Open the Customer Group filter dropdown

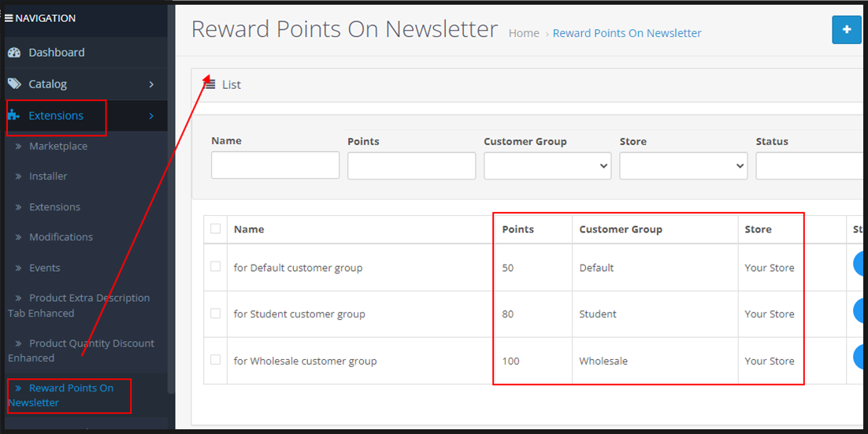coord(547,165)
